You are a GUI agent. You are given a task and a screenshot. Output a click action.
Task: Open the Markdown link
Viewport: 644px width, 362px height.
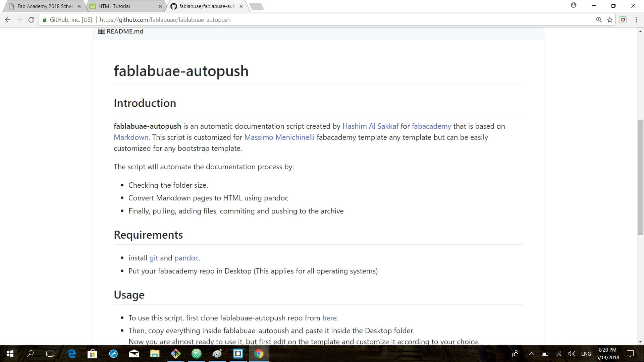pyautogui.click(x=131, y=137)
